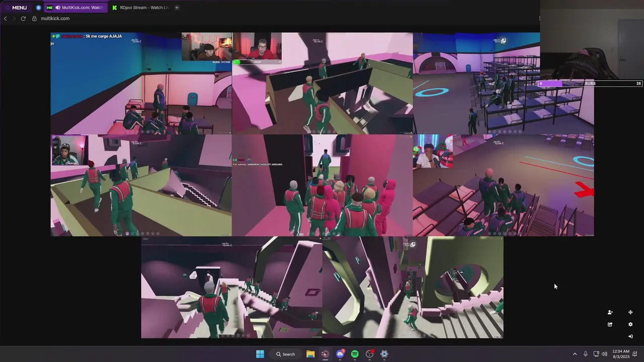Click the volume speaker tray icon

coord(604,354)
